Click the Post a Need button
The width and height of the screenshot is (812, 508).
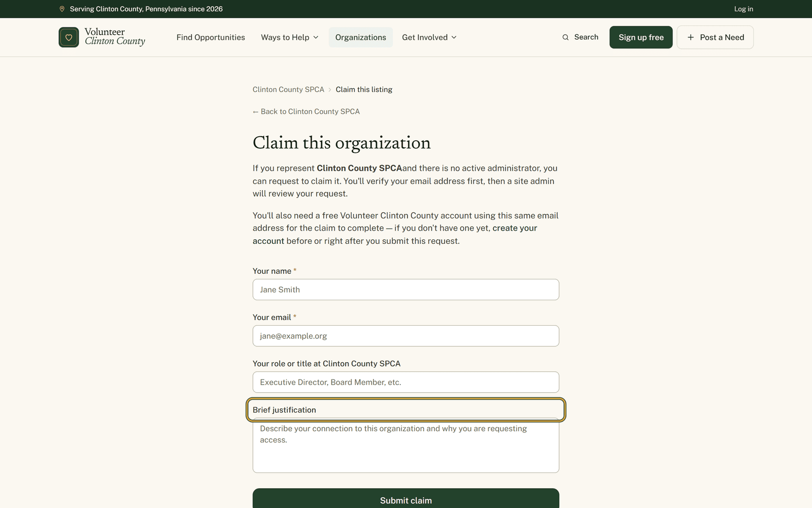(715, 37)
